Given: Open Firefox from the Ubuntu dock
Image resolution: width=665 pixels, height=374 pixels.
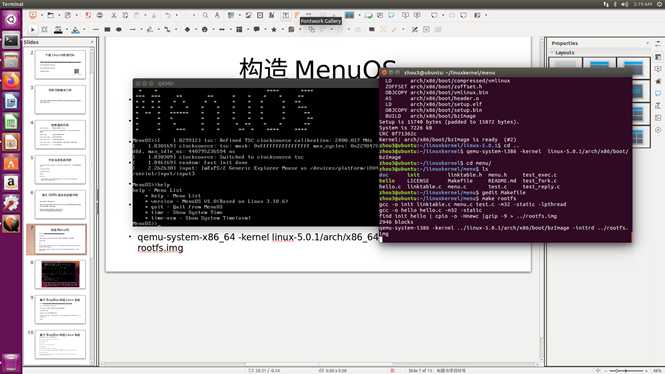Looking at the screenshot, I should [11, 80].
